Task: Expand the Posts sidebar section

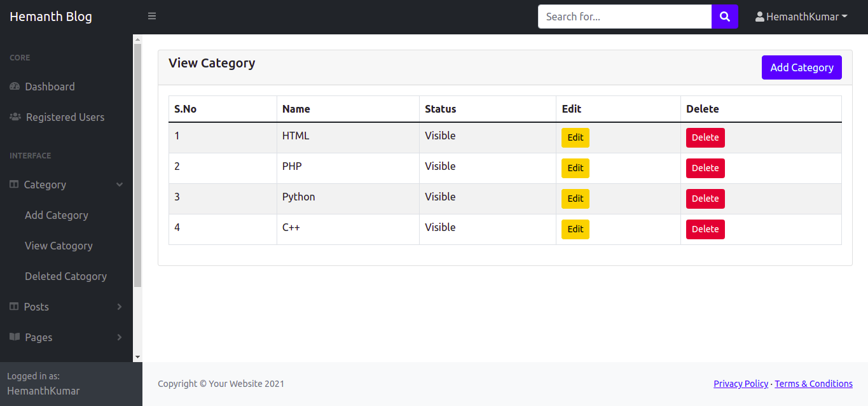Action: tap(120, 307)
